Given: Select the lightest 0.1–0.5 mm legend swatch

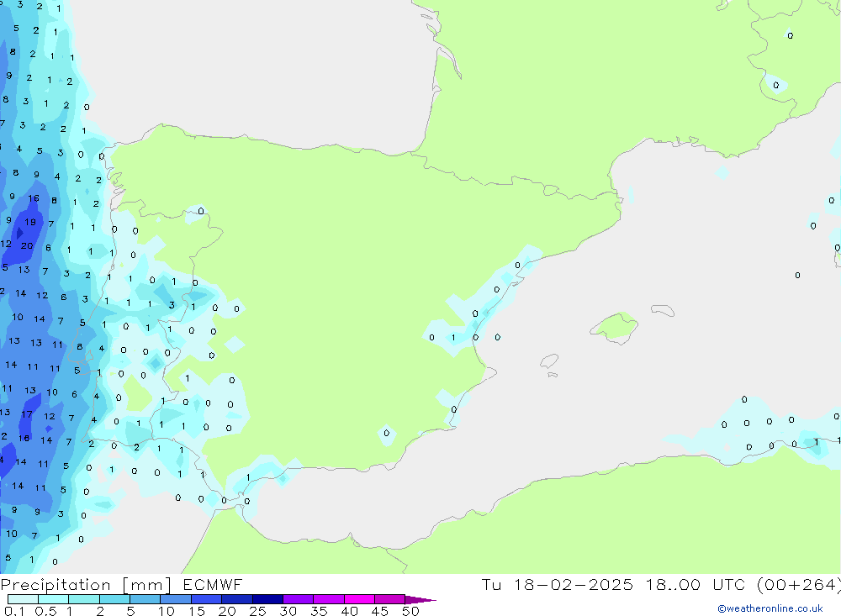Looking at the screenshot, I should (23, 599).
